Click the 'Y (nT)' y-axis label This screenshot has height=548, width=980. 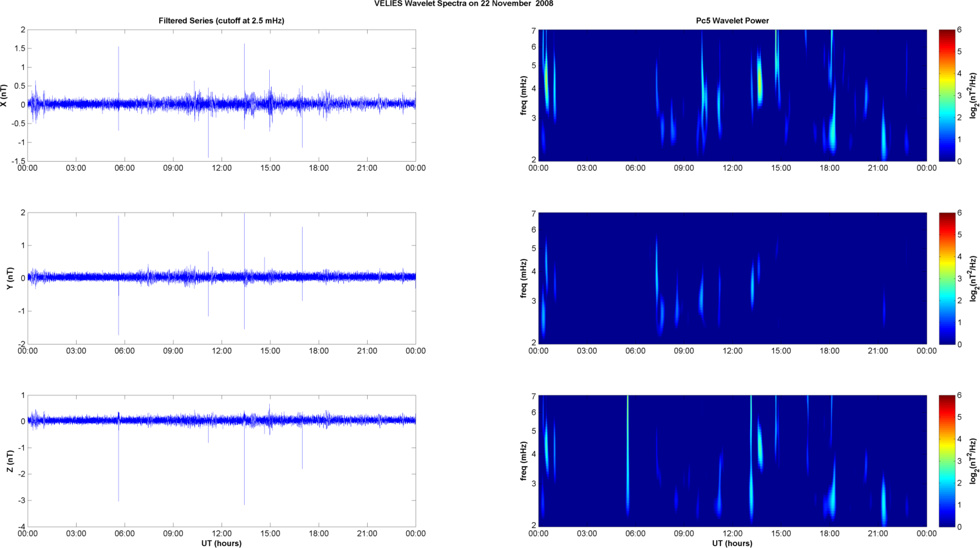coord(10,278)
